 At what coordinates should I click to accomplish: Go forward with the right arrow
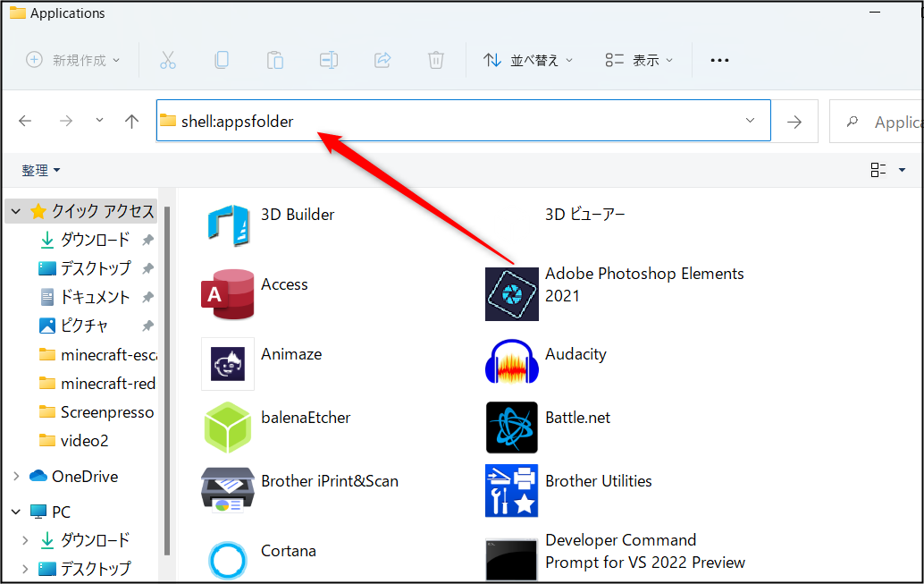point(66,121)
